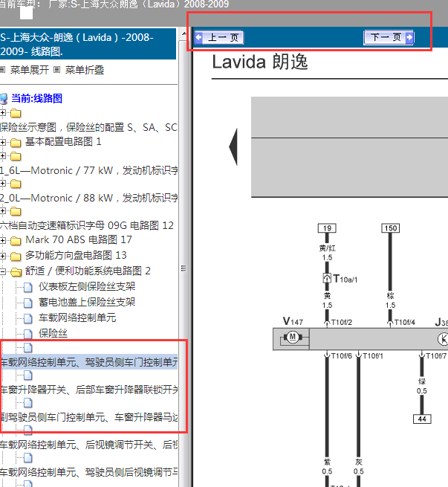Expand the 1_6L—Motronic 77 kW folder
The height and width of the screenshot is (487, 448).
click(3, 156)
